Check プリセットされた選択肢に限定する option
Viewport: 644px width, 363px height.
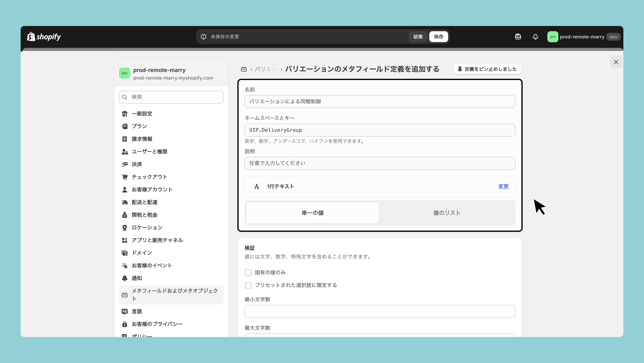click(x=248, y=285)
